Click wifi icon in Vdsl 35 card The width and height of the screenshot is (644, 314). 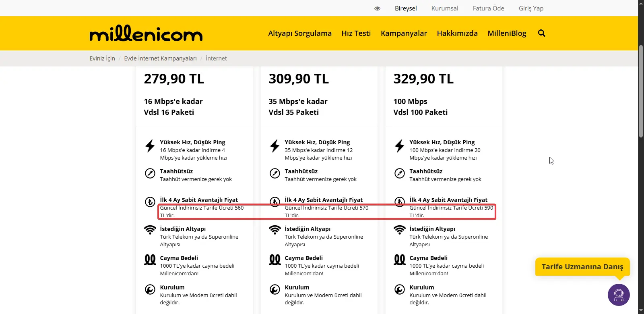pyautogui.click(x=275, y=230)
